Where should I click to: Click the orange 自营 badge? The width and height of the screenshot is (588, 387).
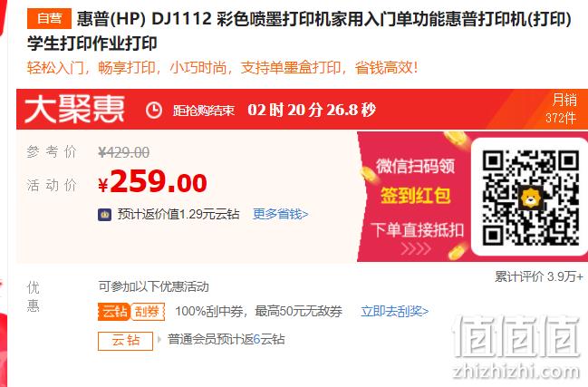click(x=49, y=18)
